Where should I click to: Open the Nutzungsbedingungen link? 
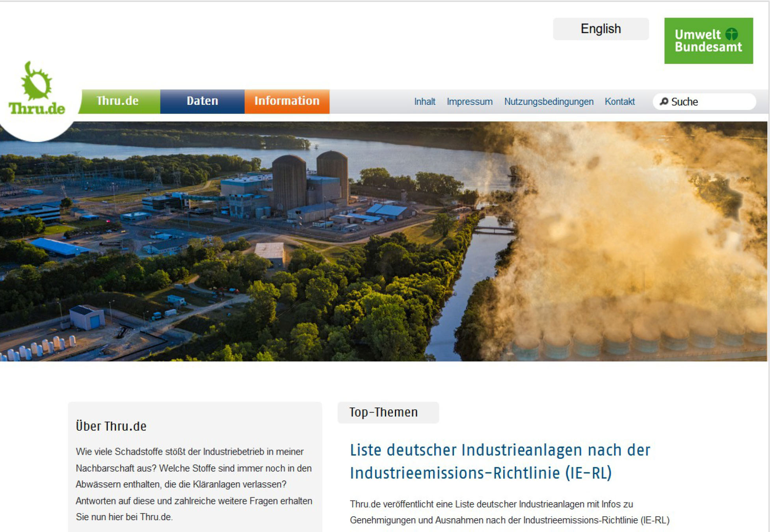click(x=549, y=102)
